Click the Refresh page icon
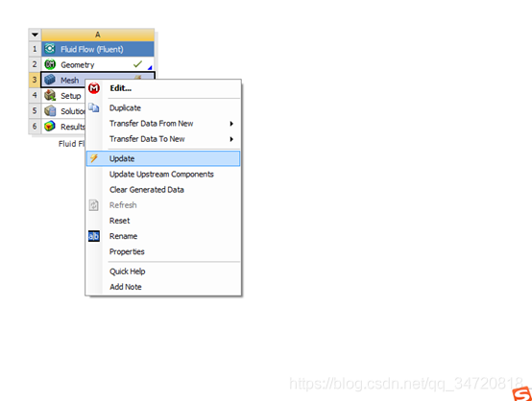 tap(94, 205)
